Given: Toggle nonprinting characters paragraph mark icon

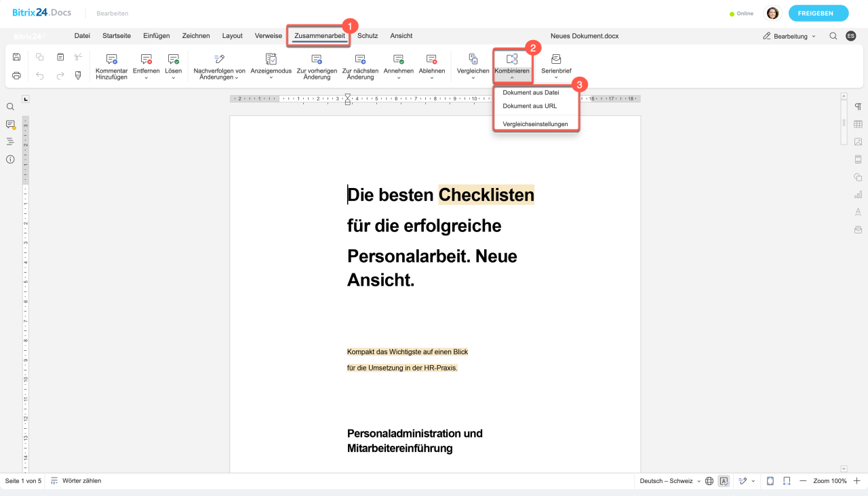Looking at the screenshot, I should click(858, 107).
